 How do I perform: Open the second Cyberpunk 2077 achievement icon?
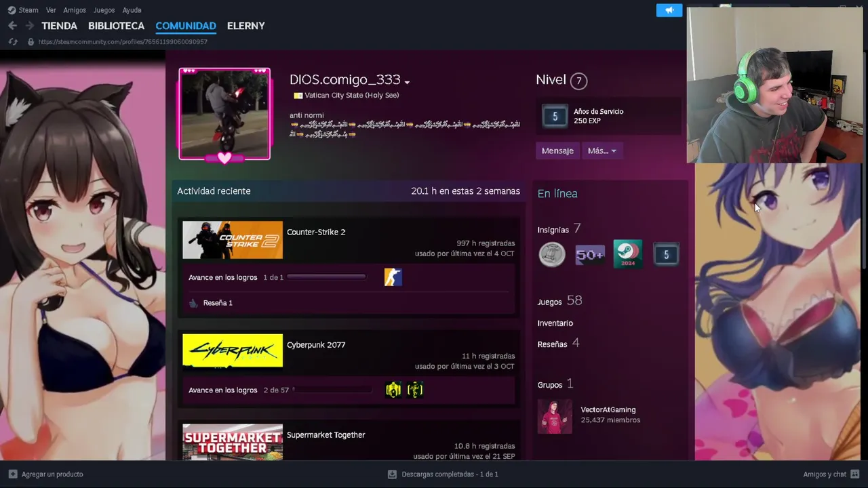(x=415, y=390)
